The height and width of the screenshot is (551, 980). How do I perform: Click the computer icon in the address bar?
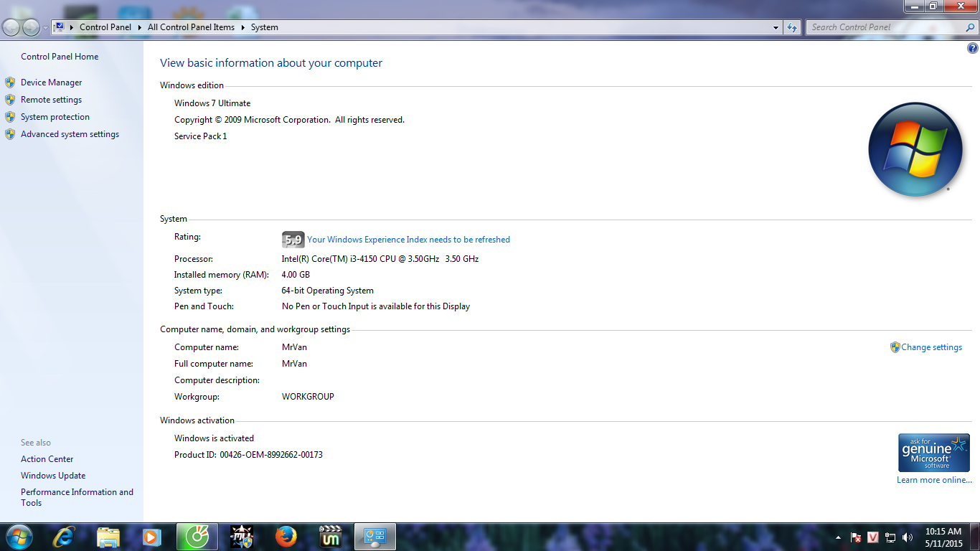(x=60, y=27)
